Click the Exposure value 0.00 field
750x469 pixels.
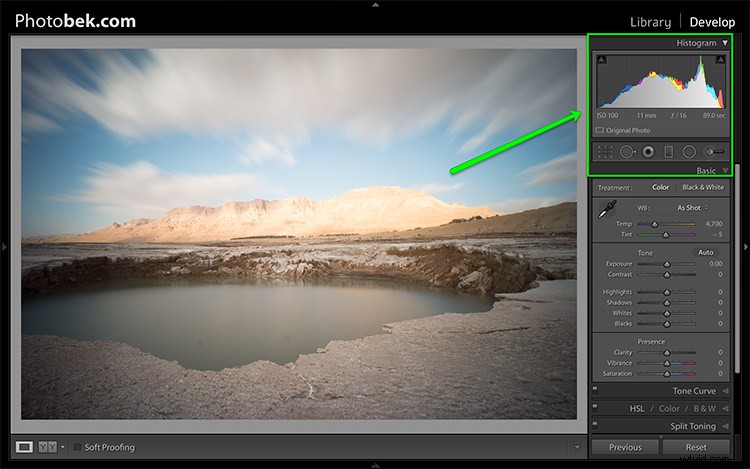click(716, 264)
